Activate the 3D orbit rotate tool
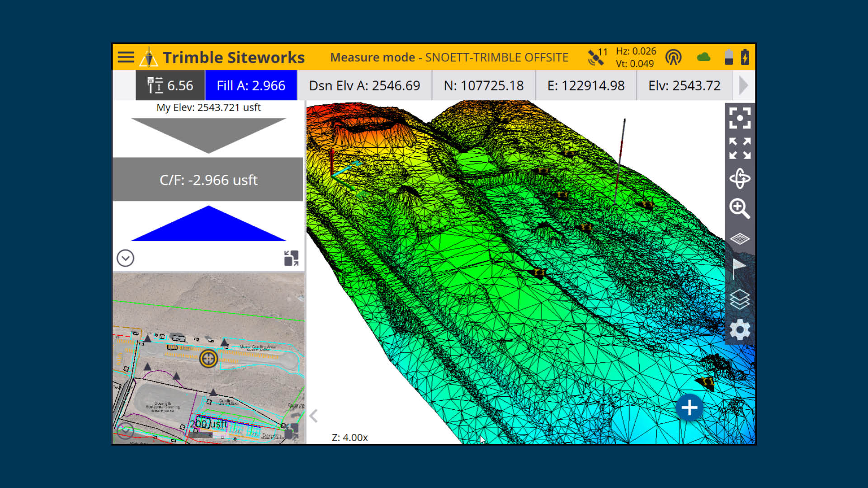Viewport: 868px width, 488px height. [740, 178]
